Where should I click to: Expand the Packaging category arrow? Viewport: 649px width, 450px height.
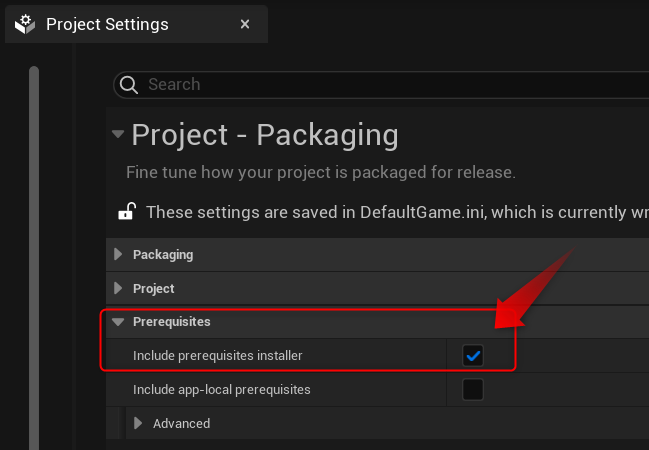click(118, 255)
